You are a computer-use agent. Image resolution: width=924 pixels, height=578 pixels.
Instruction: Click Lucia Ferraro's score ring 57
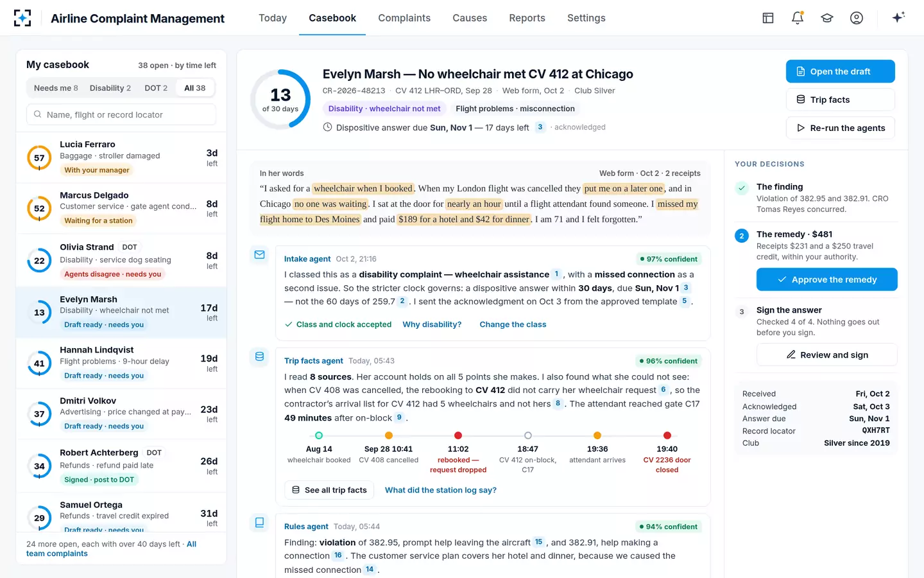point(39,158)
